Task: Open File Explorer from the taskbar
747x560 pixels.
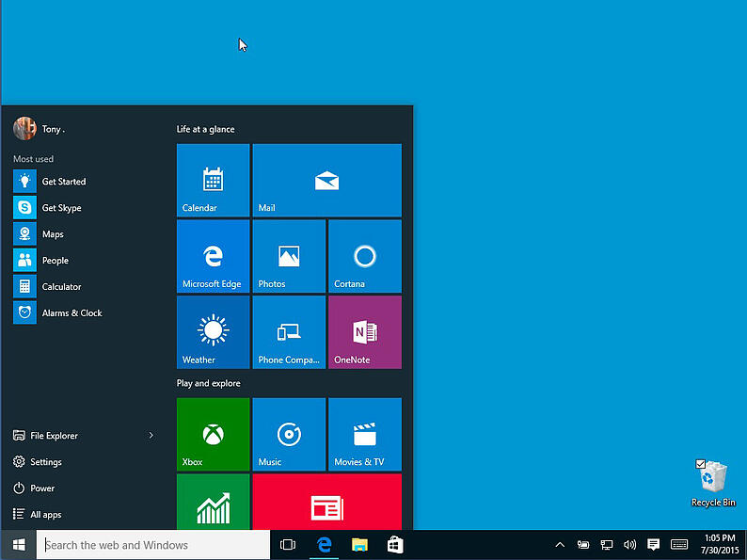Action: point(359,545)
